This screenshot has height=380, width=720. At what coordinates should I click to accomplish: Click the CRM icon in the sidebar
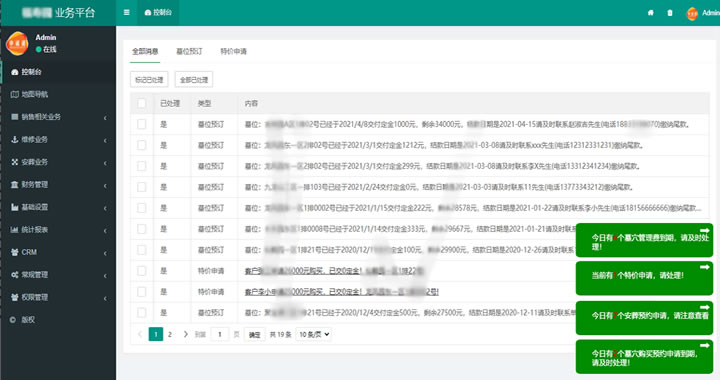(15, 252)
